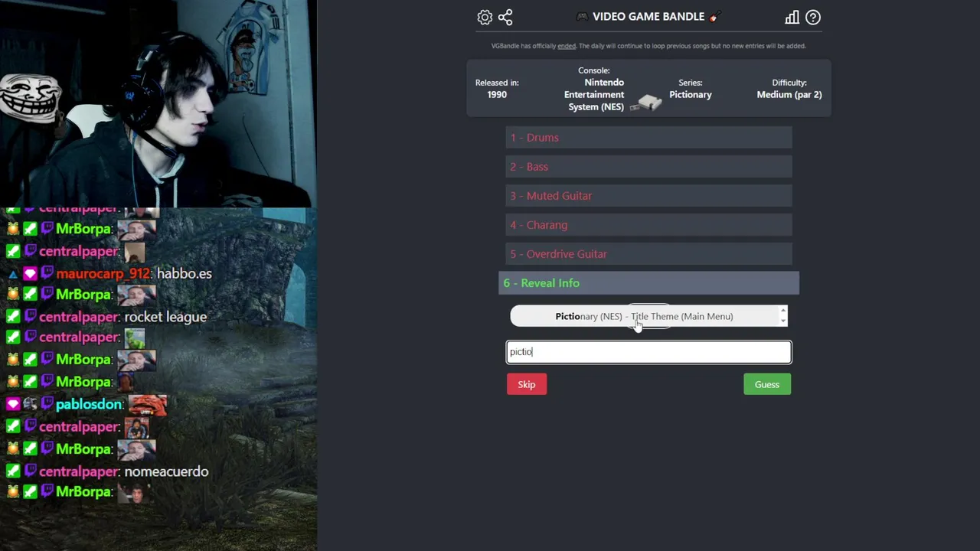The width and height of the screenshot is (980, 551).
Task: Select the '6 - Reveal Info' row
Action: 648,283
